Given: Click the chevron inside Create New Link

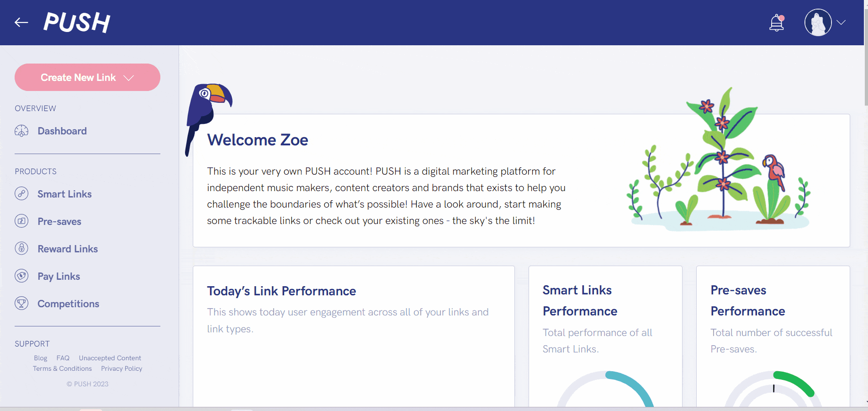Looking at the screenshot, I should coord(129,78).
